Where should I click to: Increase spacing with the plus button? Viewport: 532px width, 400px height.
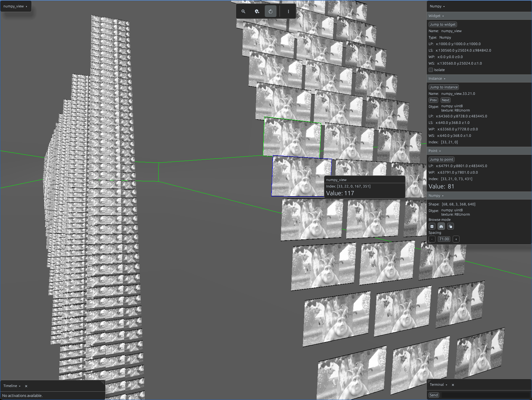(x=456, y=239)
